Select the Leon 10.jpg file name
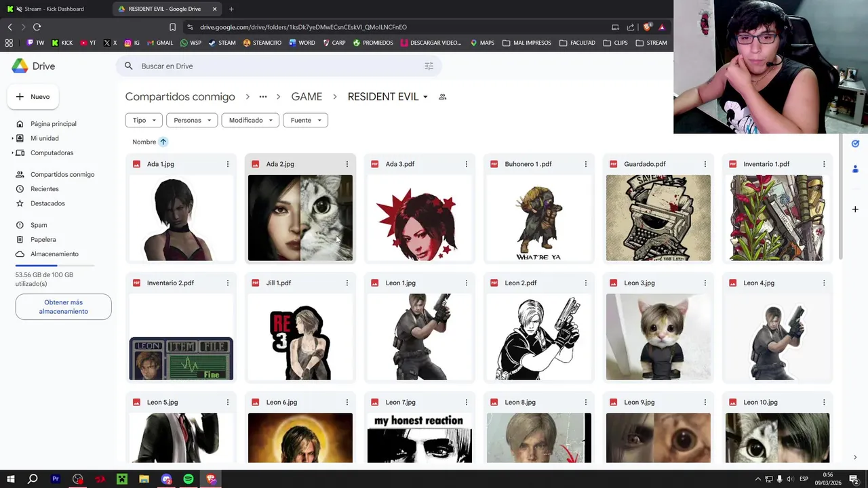The height and width of the screenshot is (488, 868). [x=760, y=403]
